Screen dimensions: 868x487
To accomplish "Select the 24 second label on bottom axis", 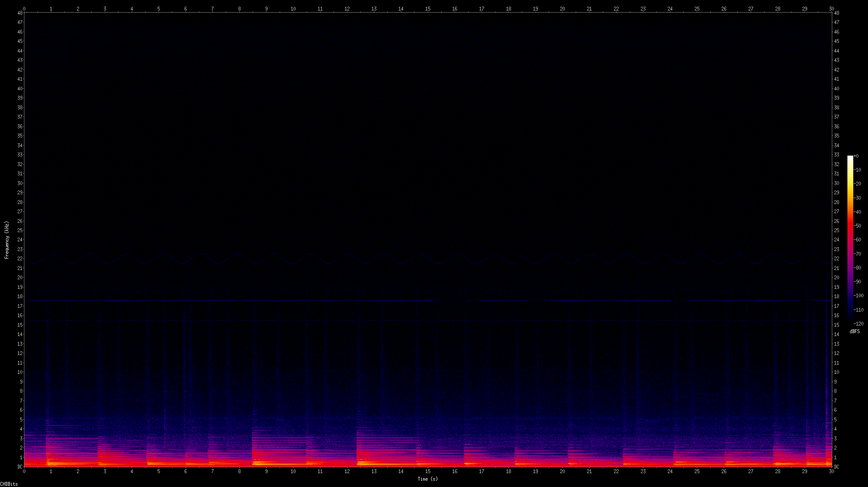I will pyautogui.click(x=670, y=471).
